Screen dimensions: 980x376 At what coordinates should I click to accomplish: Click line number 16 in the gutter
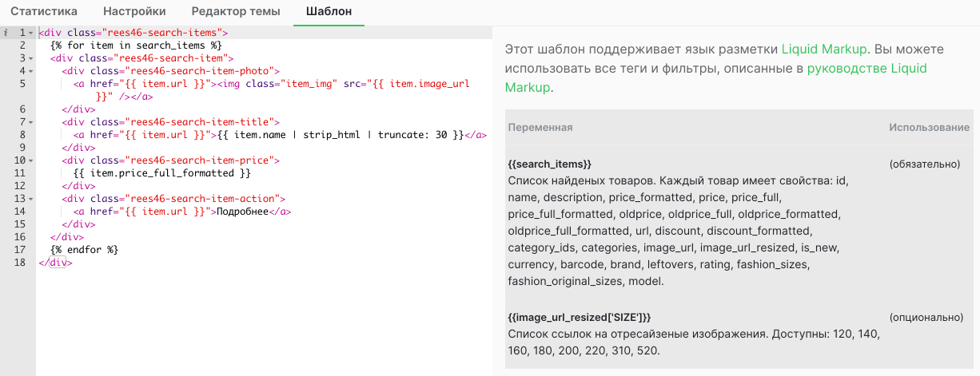pyautogui.click(x=20, y=237)
